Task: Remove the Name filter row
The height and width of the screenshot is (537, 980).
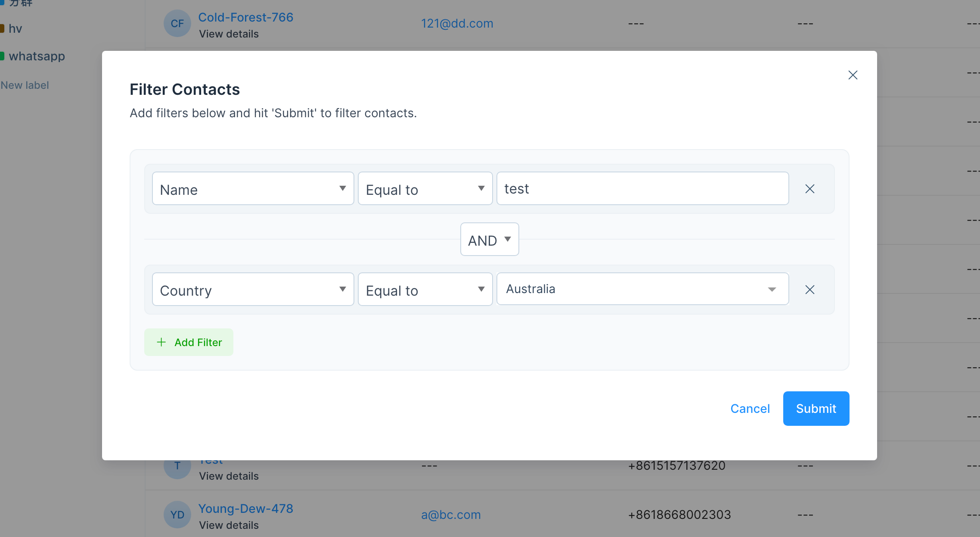Action: click(809, 189)
